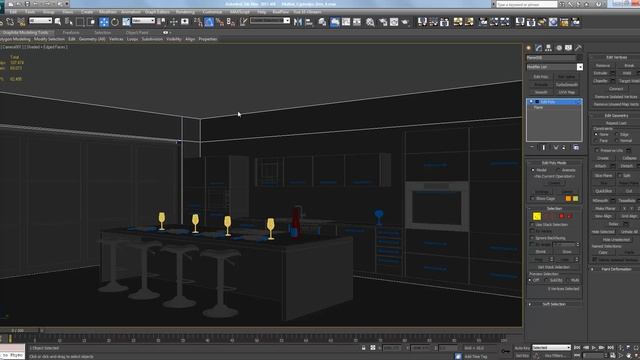The width and height of the screenshot is (640, 360).
Task: Click the TurboSmooth modifier button
Action: coord(567,84)
